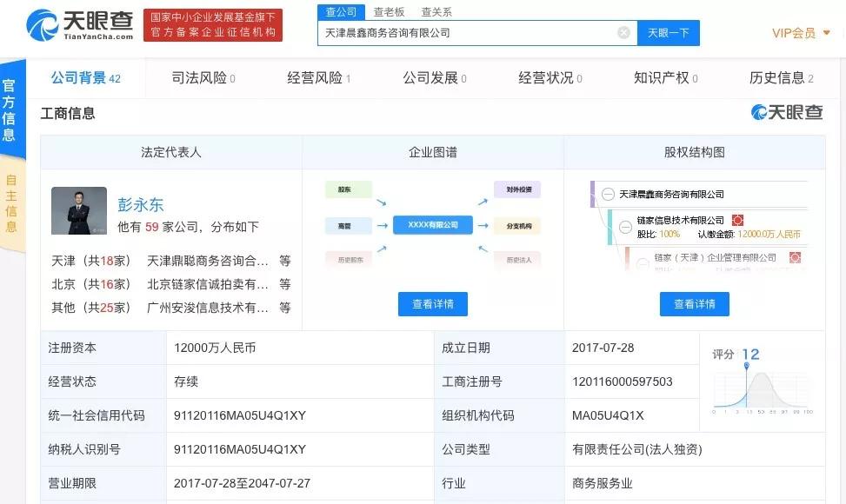This screenshot has width=846, height=504.
Task: Click the 存续 operating status value
Action: point(186,381)
